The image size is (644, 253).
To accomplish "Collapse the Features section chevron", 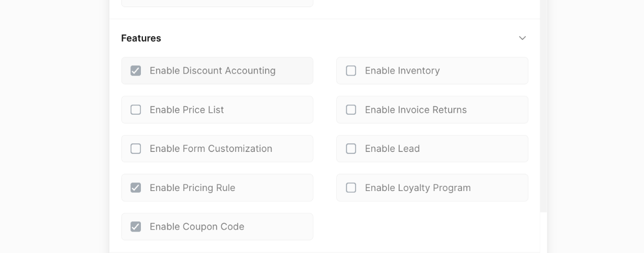I will tap(522, 38).
